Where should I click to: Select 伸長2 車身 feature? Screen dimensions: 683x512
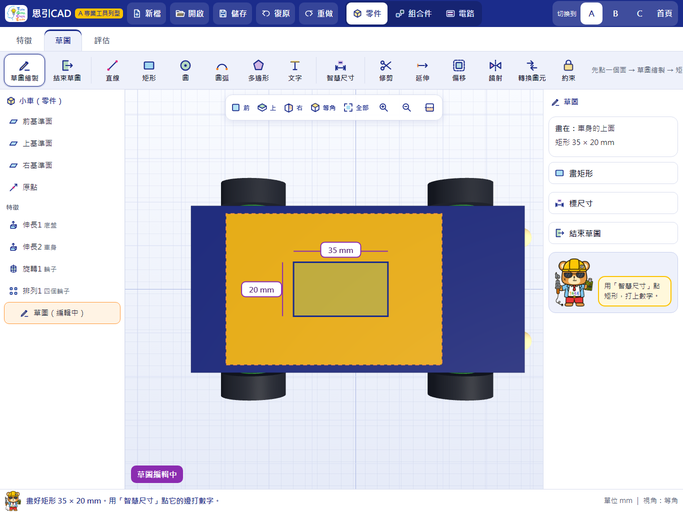pyautogui.click(x=62, y=247)
